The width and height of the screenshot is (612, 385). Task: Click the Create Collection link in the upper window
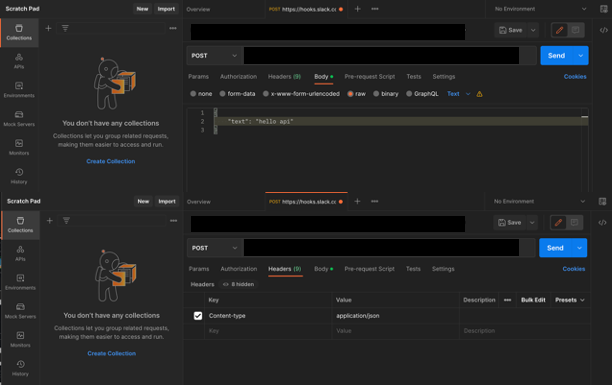[110, 161]
